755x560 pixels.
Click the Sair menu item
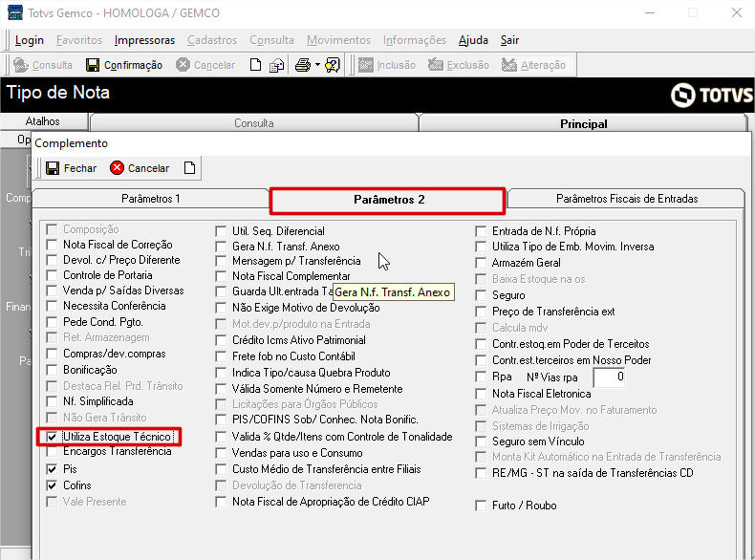click(x=509, y=40)
